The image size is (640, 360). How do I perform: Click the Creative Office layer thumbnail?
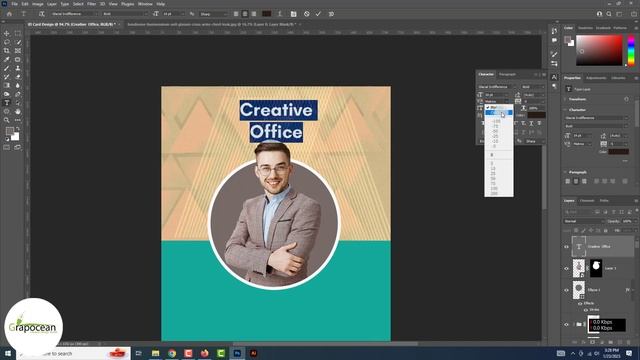579,247
